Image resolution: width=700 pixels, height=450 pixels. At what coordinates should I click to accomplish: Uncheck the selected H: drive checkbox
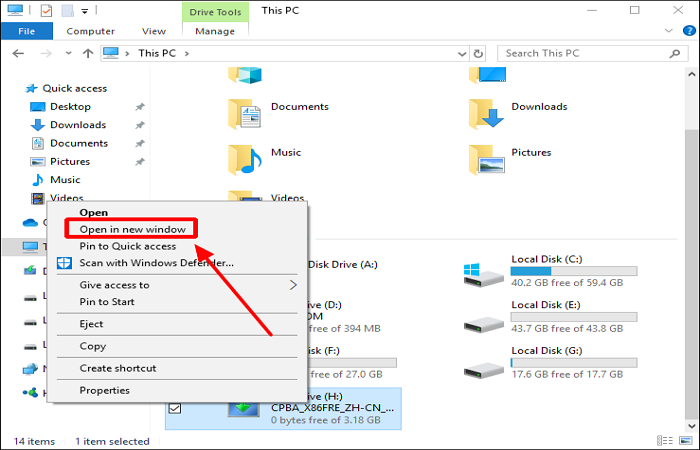(x=175, y=408)
